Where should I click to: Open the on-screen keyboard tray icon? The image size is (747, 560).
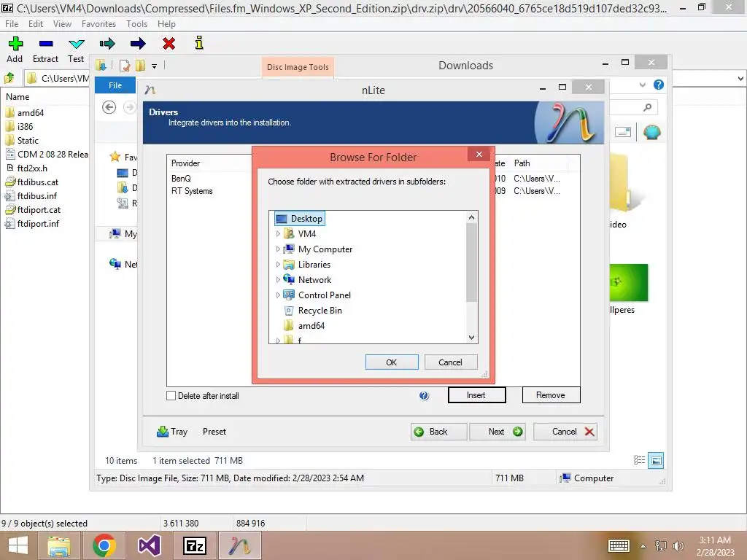coord(619,545)
